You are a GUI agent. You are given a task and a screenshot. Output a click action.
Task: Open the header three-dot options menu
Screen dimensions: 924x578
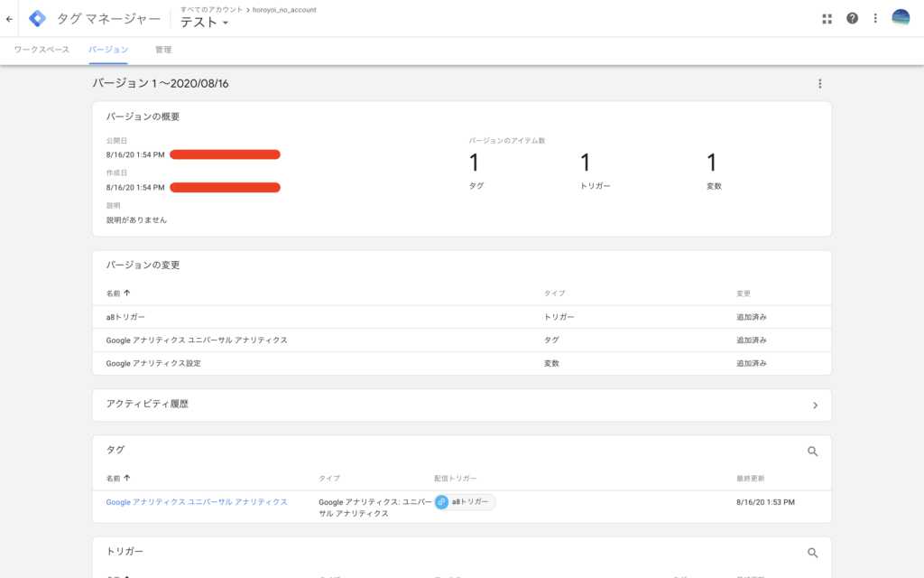875,18
